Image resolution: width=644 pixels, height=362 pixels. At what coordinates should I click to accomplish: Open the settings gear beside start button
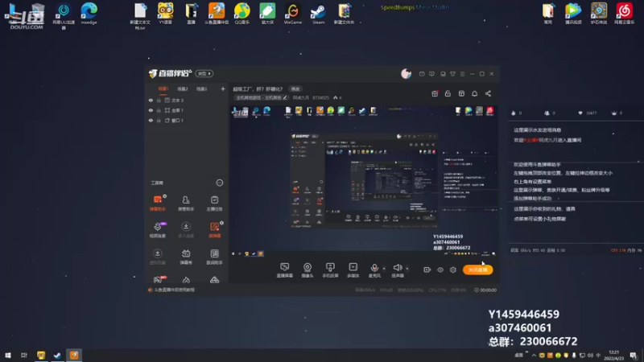pos(453,269)
